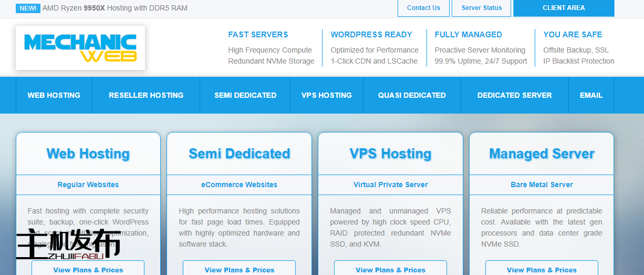The image size is (644, 275).
Task: Click Email in the navigation bar
Action: 591,95
